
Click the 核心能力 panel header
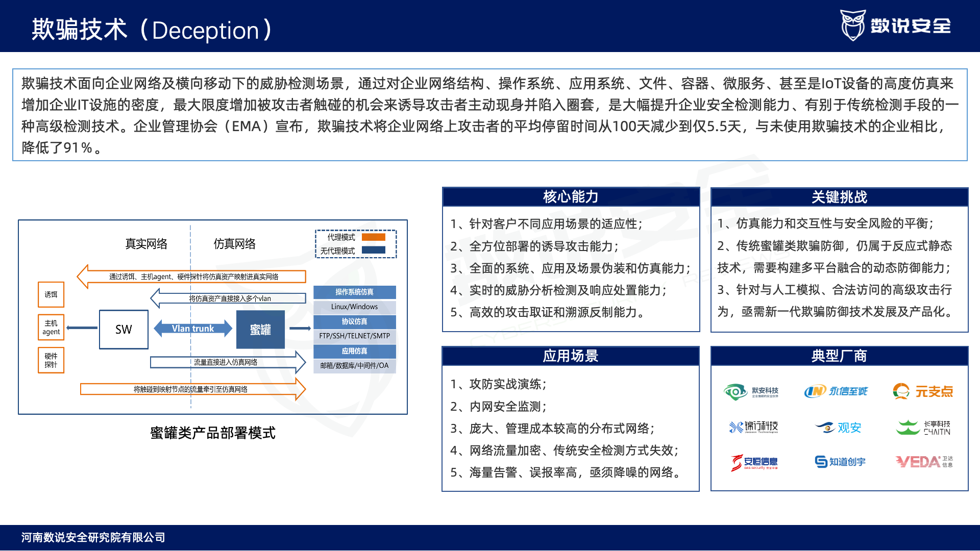[571, 197]
